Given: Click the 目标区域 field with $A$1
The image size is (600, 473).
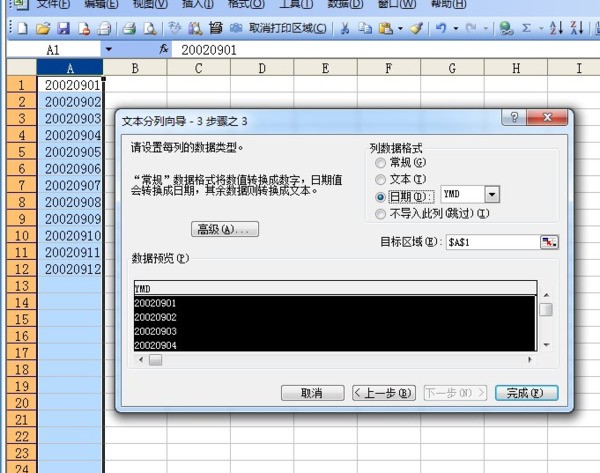Looking at the screenshot, I should (x=493, y=242).
